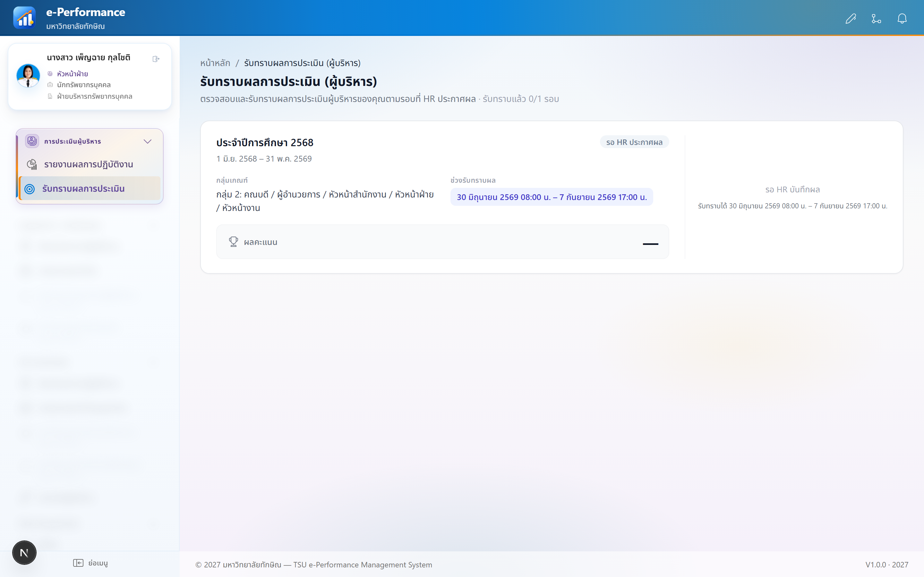Open the notifications bell icon
Image resolution: width=924 pixels, height=577 pixels.
pos(902,18)
